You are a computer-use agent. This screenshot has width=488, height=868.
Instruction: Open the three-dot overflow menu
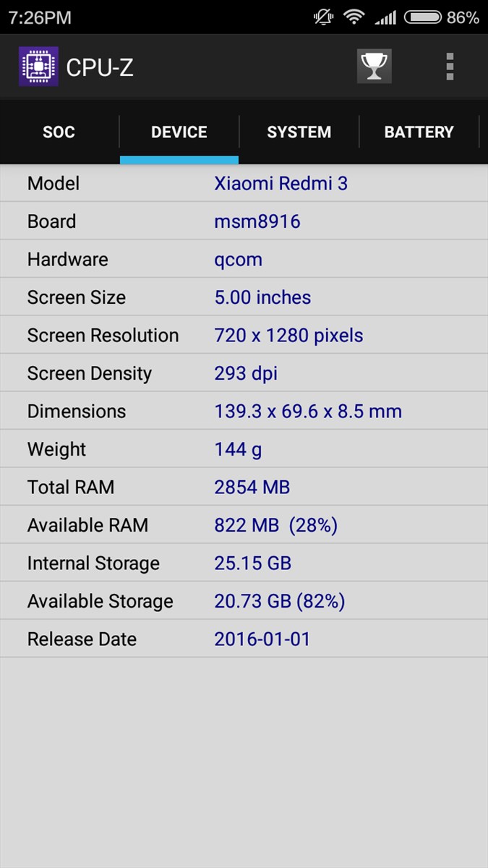450,67
